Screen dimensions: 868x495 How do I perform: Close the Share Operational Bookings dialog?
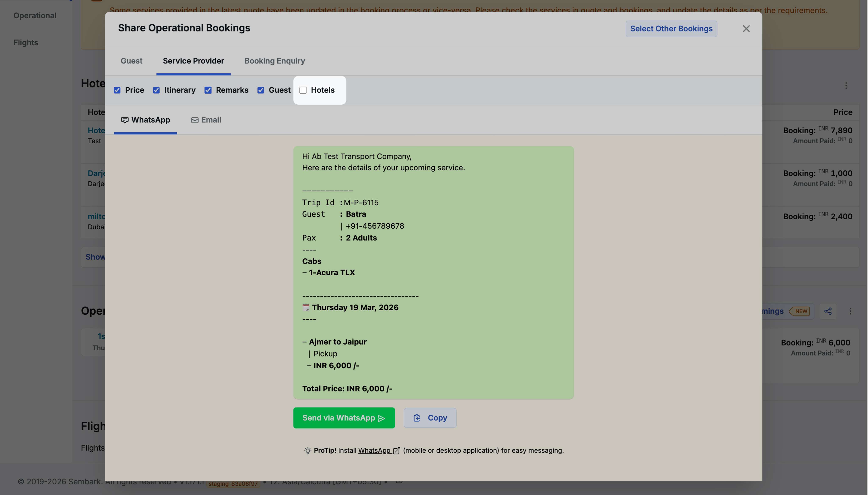[746, 29]
